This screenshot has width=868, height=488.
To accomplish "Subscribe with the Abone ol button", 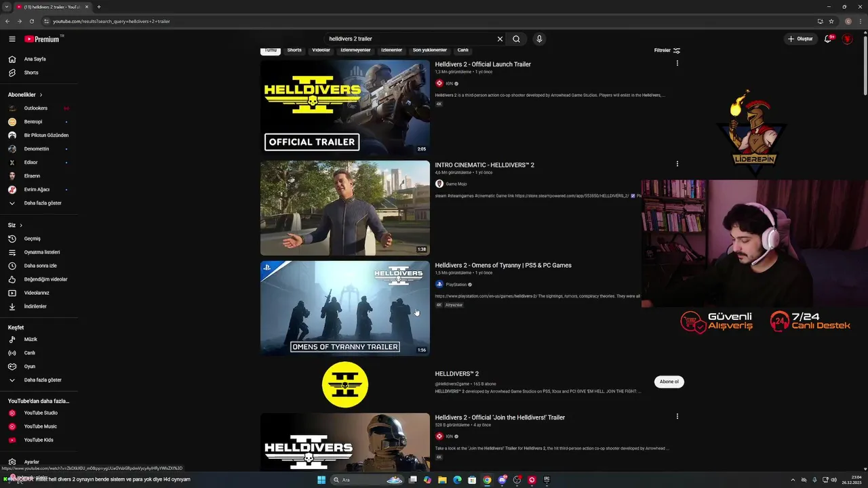I will (669, 382).
